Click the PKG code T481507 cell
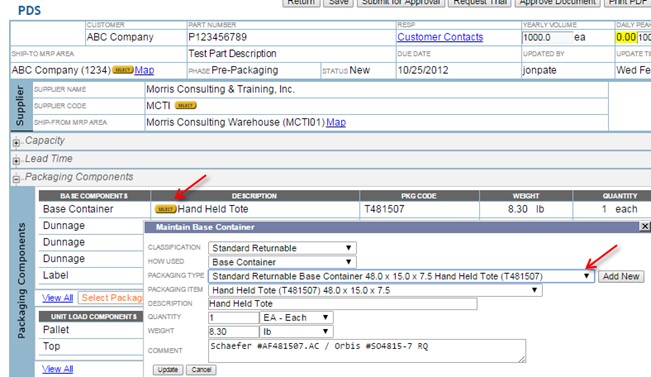The height and width of the screenshot is (377, 651). point(419,209)
